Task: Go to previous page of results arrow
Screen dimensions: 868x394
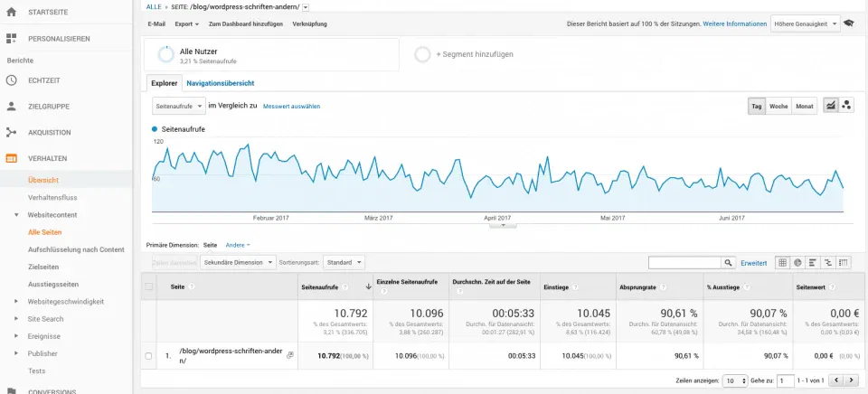Action: tap(836, 380)
